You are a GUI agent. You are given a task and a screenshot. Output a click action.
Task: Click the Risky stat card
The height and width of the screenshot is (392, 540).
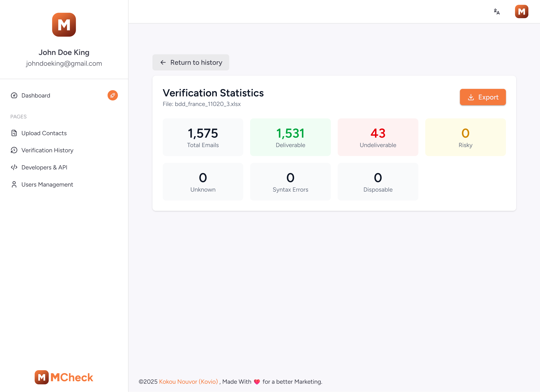[465, 137]
